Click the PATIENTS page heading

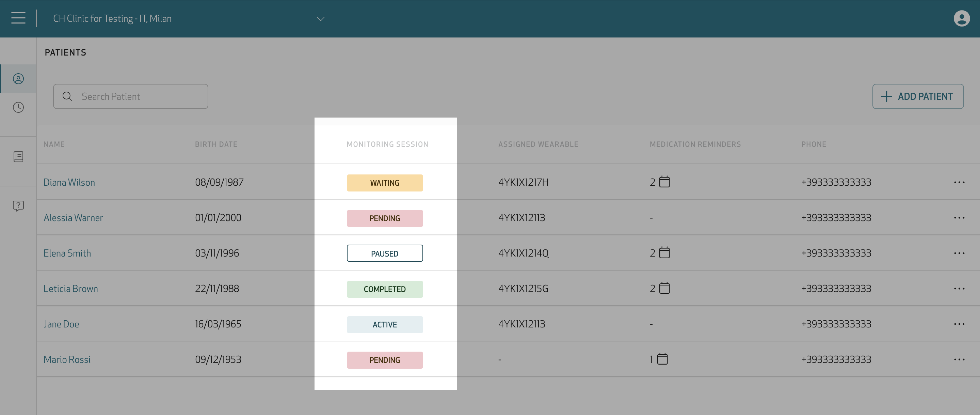[x=65, y=52]
